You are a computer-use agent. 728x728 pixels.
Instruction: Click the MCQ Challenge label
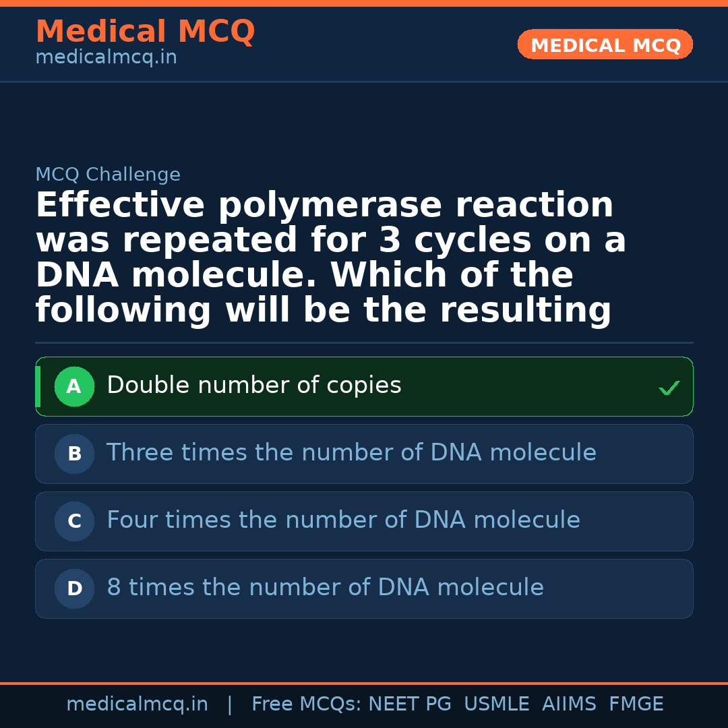[x=108, y=175]
